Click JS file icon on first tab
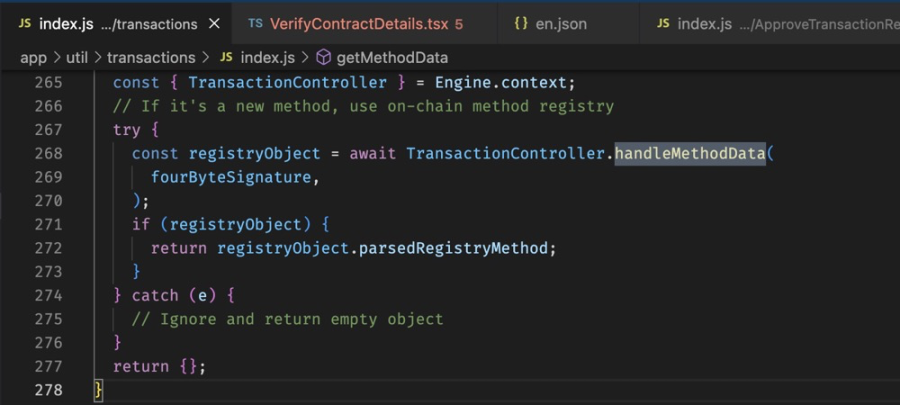Viewport: 900px width, 405px height. [25, 24]
